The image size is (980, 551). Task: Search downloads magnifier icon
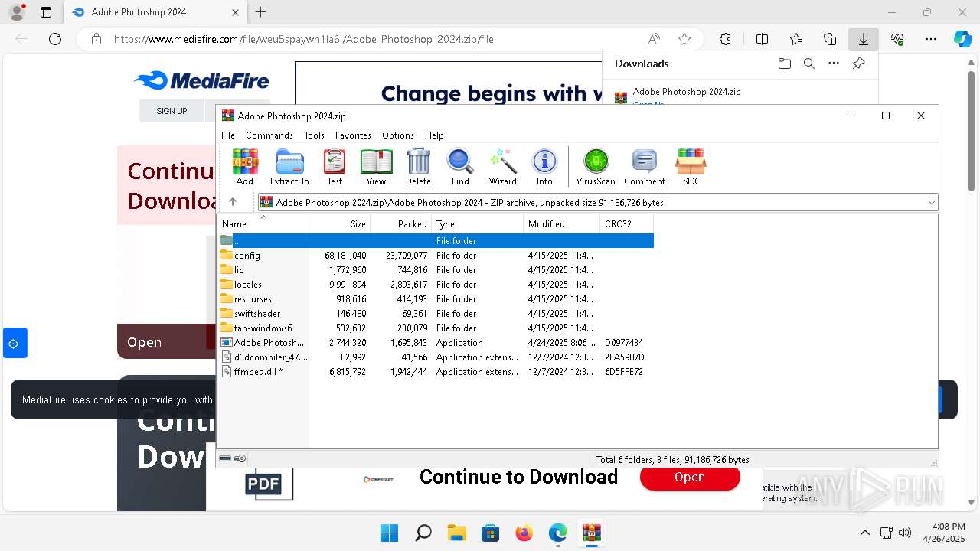(809, 64)
